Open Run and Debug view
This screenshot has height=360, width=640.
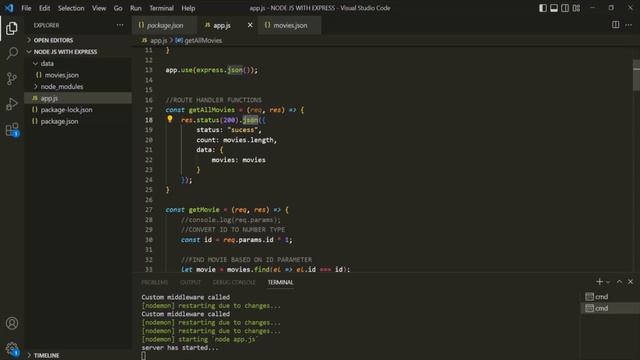(x=12, y=104)
